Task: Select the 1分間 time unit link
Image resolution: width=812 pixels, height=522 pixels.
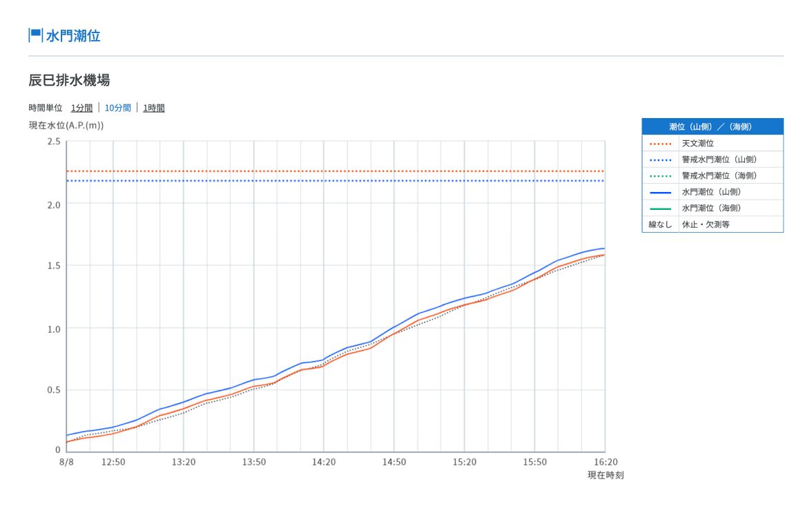Action: pyautogui.click(x=81, y=108)
